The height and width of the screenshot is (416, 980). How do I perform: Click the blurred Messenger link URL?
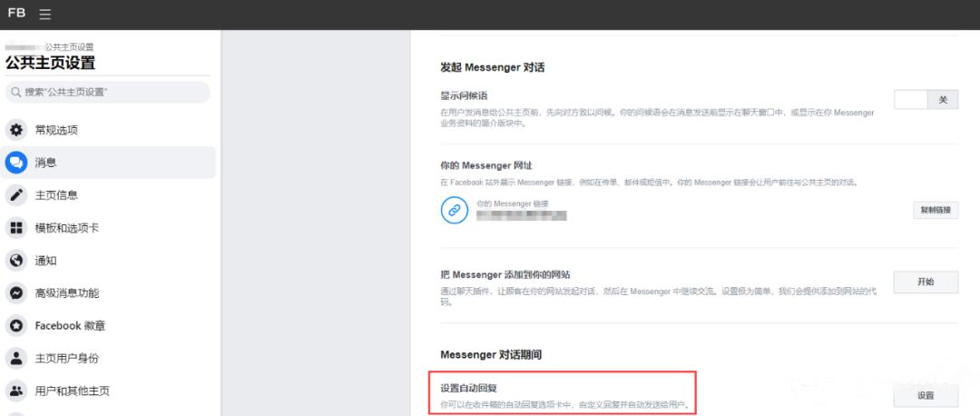coord(521,215)
